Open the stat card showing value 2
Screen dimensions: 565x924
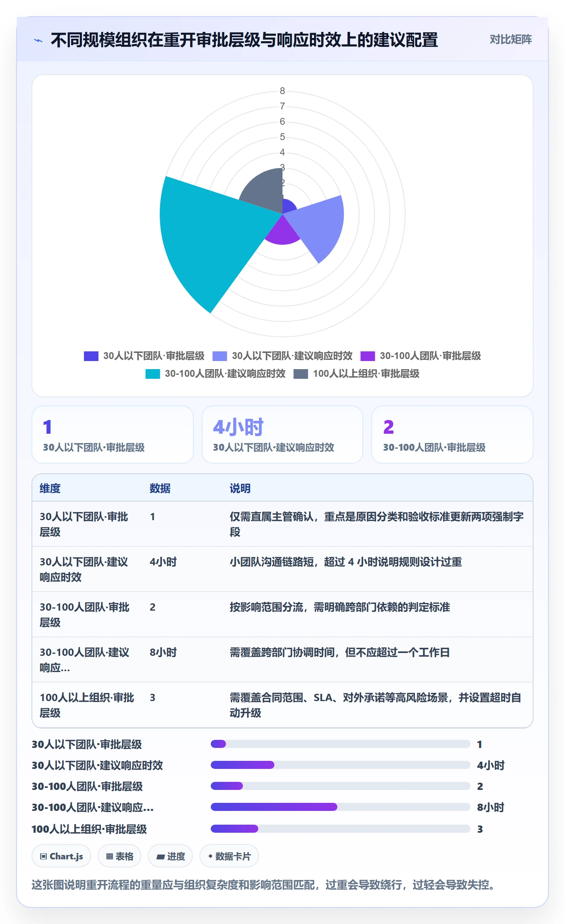(x=452, y=435)
